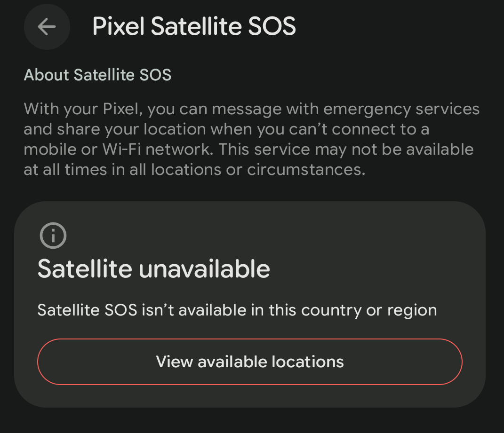Click the info icon in the card
This screenshot has height=433, width=504.
pyautogui.click(x=53, y=236)
